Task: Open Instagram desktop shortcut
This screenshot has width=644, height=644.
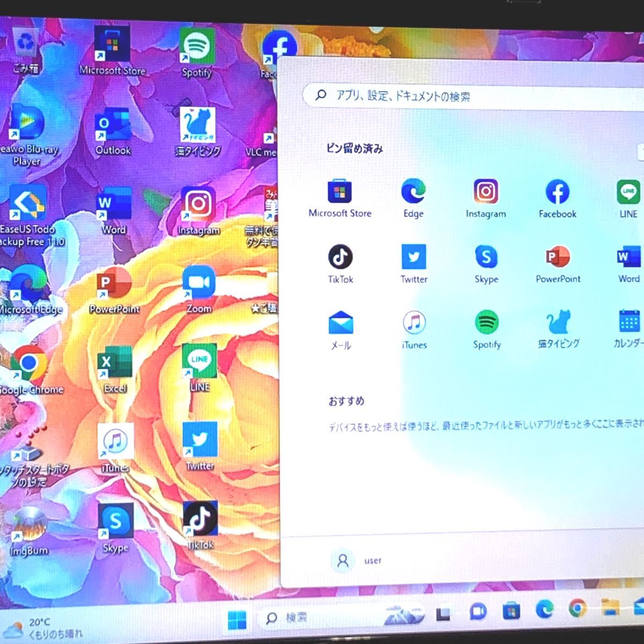Action: coord(199,211)
